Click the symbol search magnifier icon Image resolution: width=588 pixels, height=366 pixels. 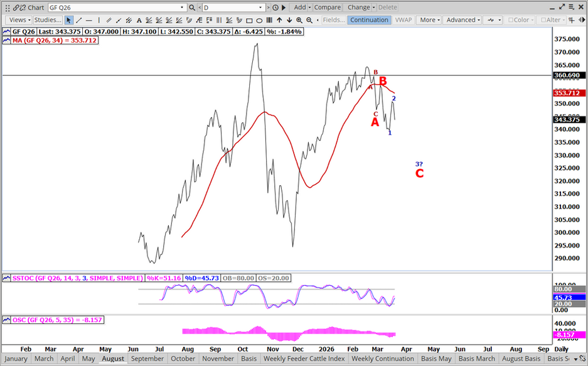192,8
